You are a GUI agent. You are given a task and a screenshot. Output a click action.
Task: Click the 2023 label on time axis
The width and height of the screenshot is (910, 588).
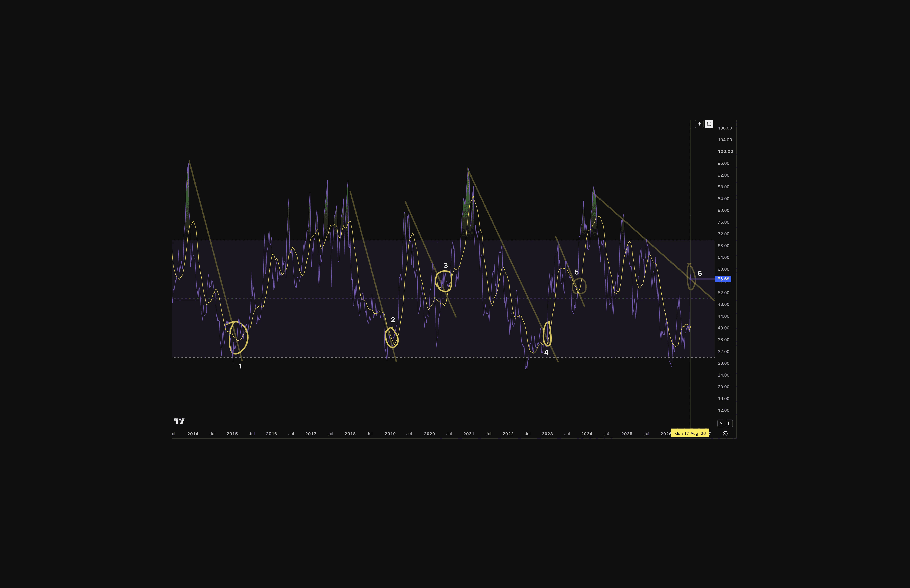[x=547, y=434]
